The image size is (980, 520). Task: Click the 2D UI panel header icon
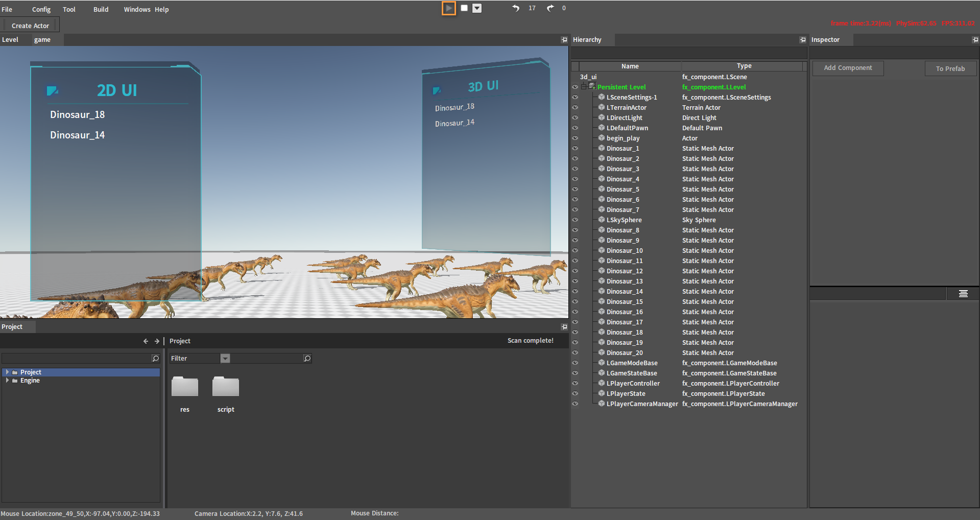click(x=52, y=90)
